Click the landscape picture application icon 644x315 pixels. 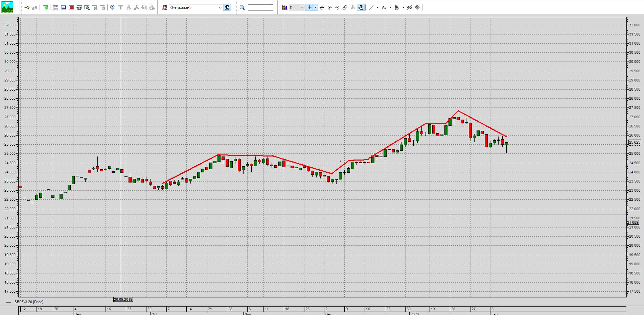[x=7, y=7]
